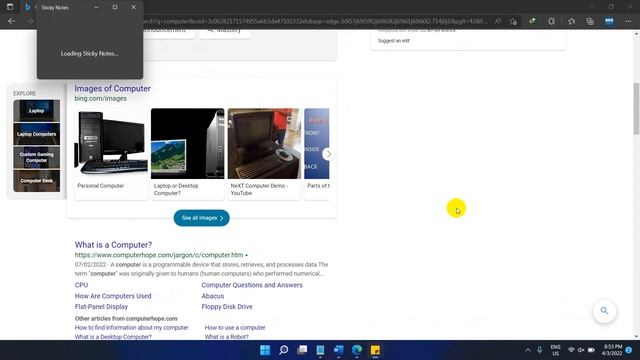Screen dimensions: 640x360
Task: Open the Abacus link
Action: click(x=213, y=296)
